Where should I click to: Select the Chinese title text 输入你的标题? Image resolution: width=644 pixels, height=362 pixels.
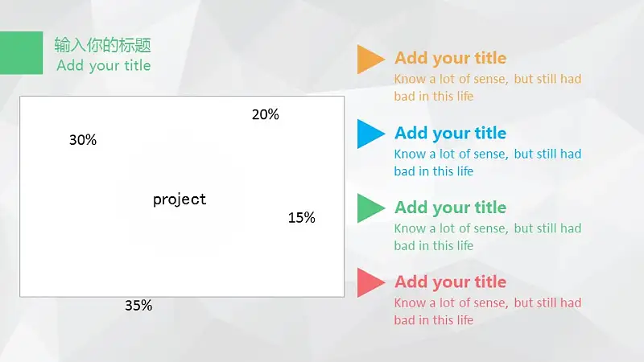tap(103, 45)
